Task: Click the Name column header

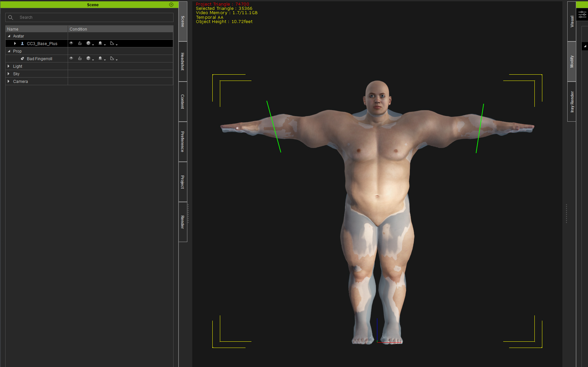Action: click(x=36, y=29)
